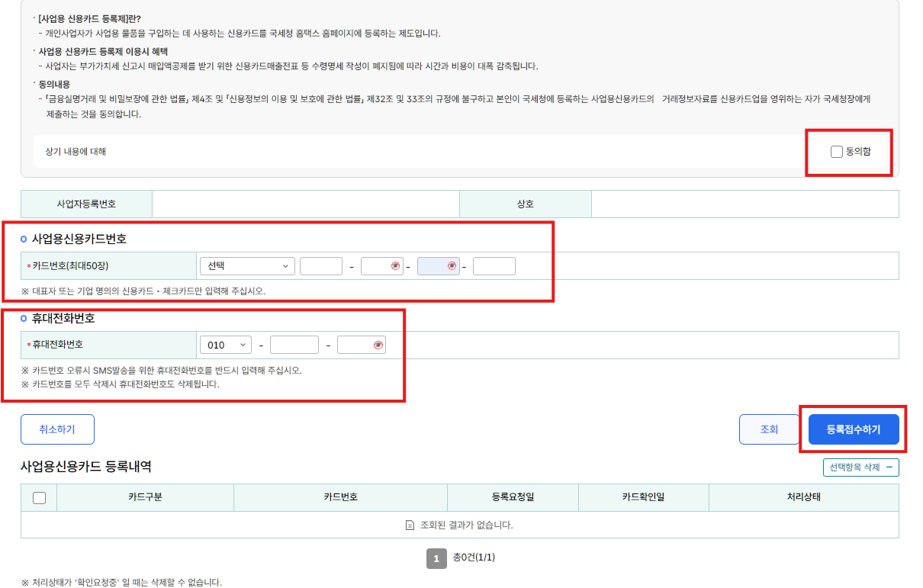Click the eye icon in last phone number field
This screenshot has height=588, width=923.
coord(378,345)
